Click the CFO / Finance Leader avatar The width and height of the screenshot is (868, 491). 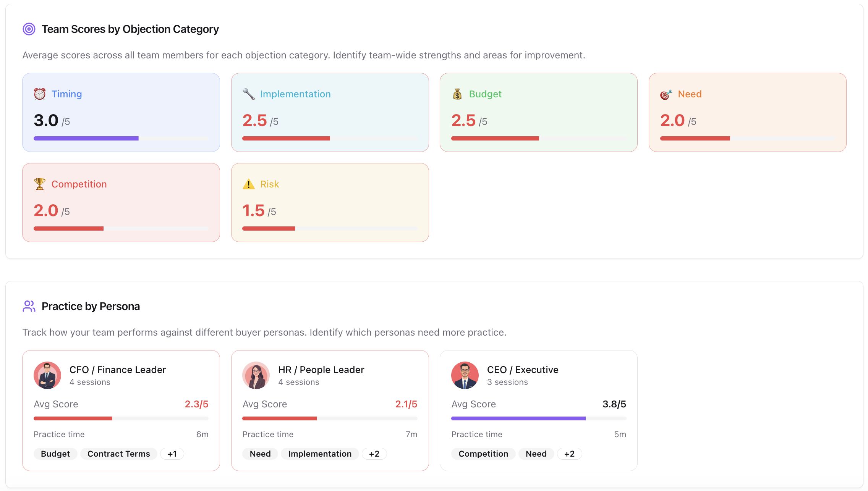(47, 375)
